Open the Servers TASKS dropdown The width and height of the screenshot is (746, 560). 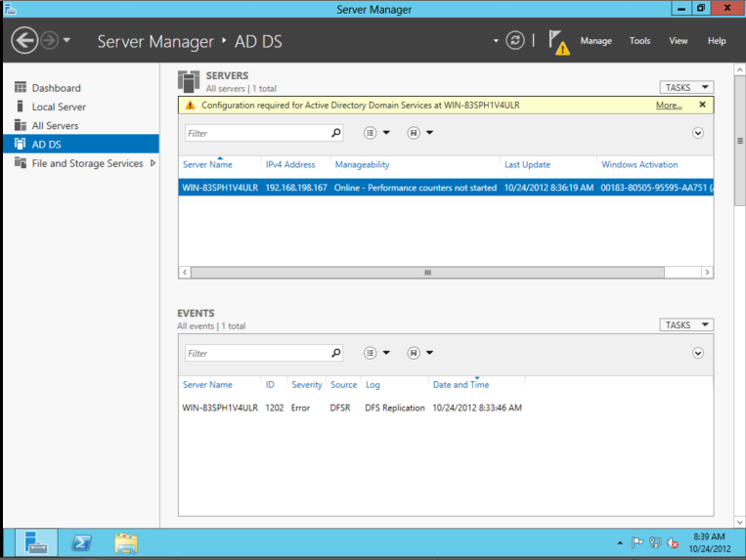(686, 87)
